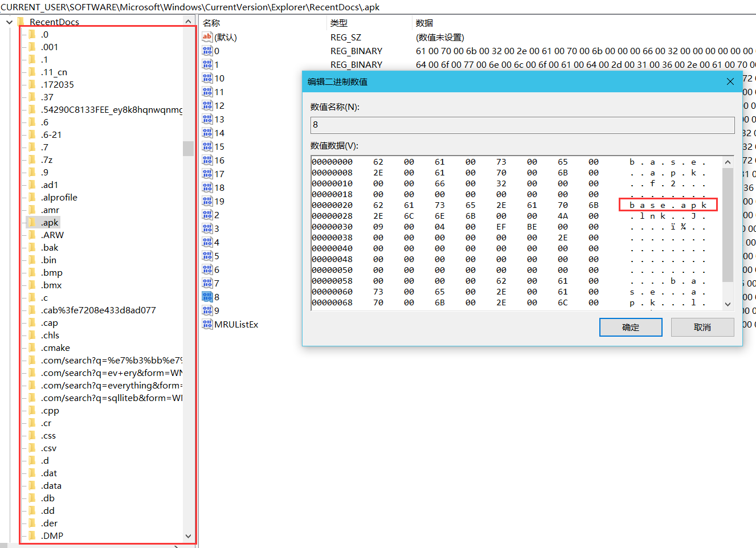Cancel the dialog with 取消 button
Image resolution: width=756 pixels, height=548 pixels.
(x=702, y=328)
